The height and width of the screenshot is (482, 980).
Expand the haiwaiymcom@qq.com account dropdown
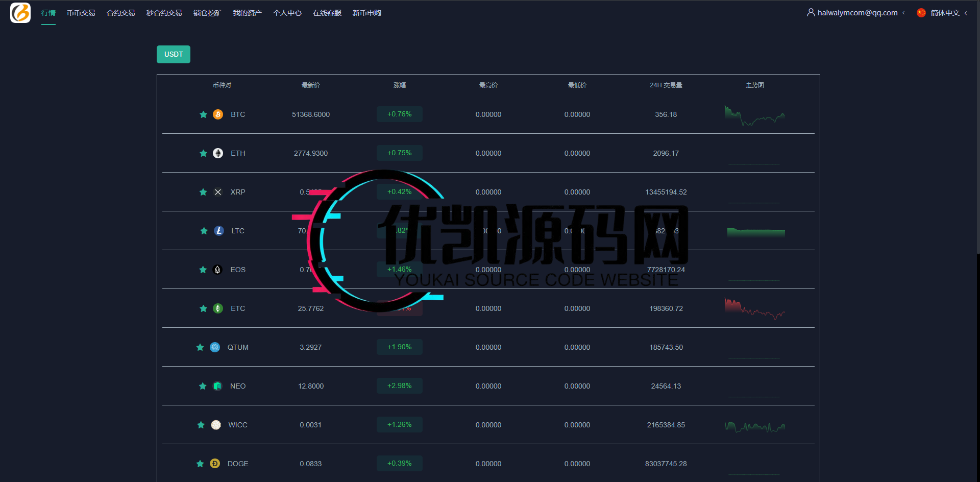click(857, 13)
